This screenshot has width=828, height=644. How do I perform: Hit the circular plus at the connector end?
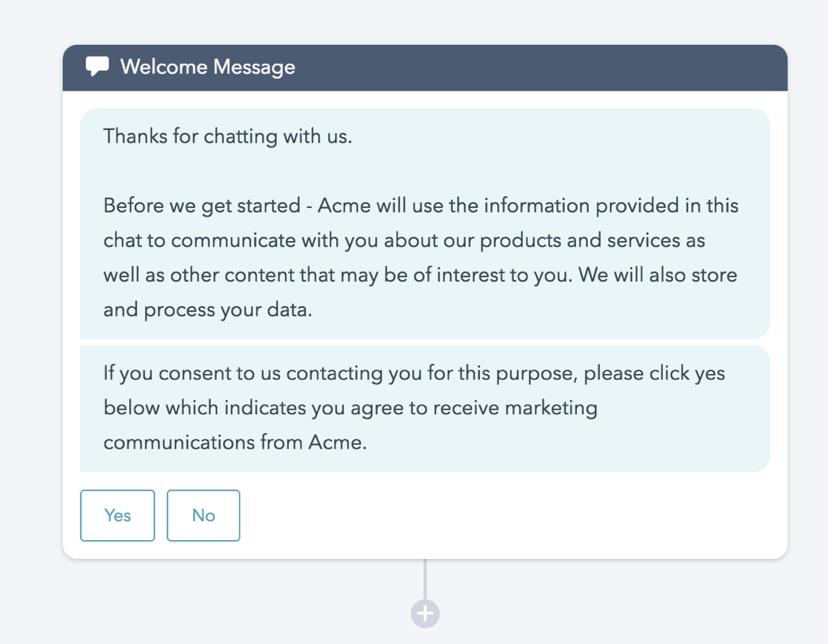click(x=424, y=612)
